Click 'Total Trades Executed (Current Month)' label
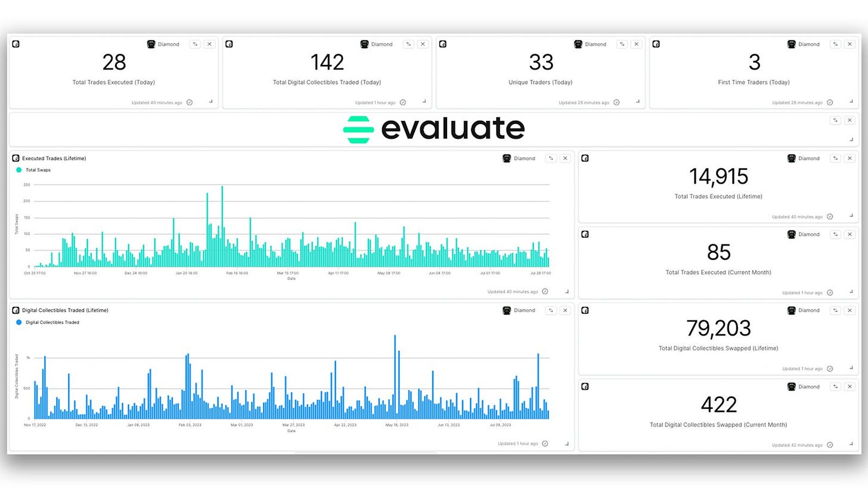The height and width of the screenshot is (488, 868). pos(718,272)
